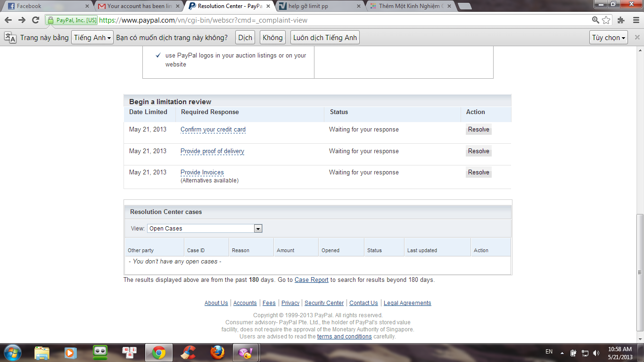
Task: Open the Privacy footer link
Action: tap(290, 303)
